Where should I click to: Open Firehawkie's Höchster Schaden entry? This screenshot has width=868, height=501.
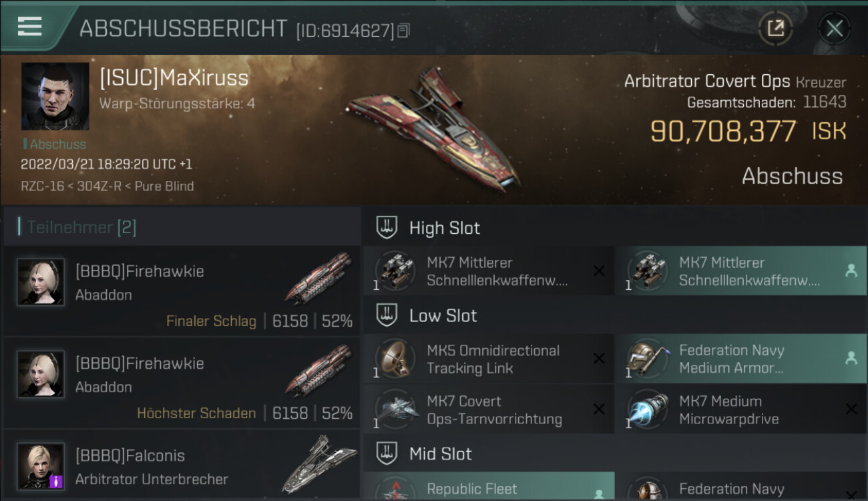tap(182, 383)
